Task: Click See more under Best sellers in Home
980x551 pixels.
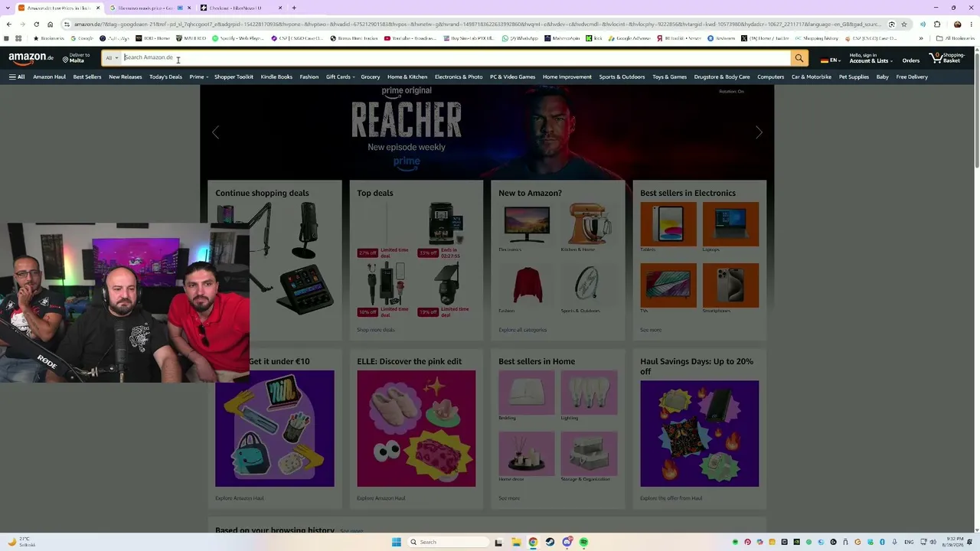Action: [x=509, y=498]
